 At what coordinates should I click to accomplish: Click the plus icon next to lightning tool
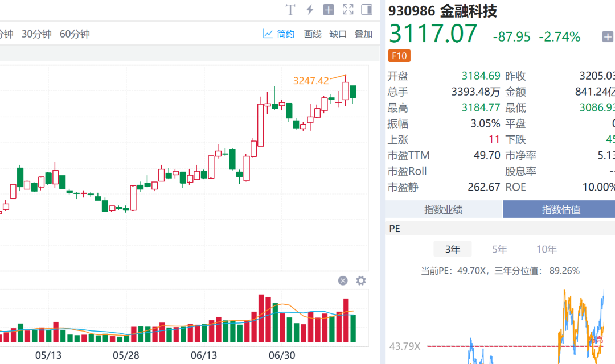[x=328, y=10]
